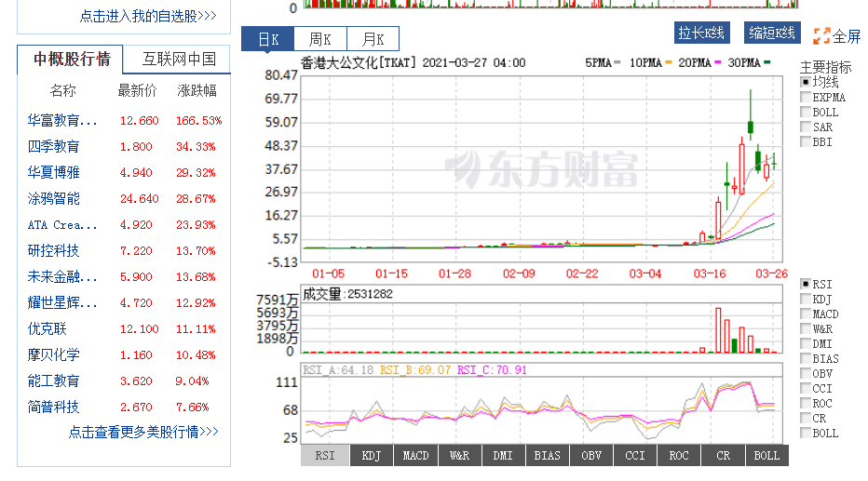Image resolution: width=868 pixels, height=481 pixels.
Task: Follow the 点击进入我的自选股 link
Action: [148, 16]
